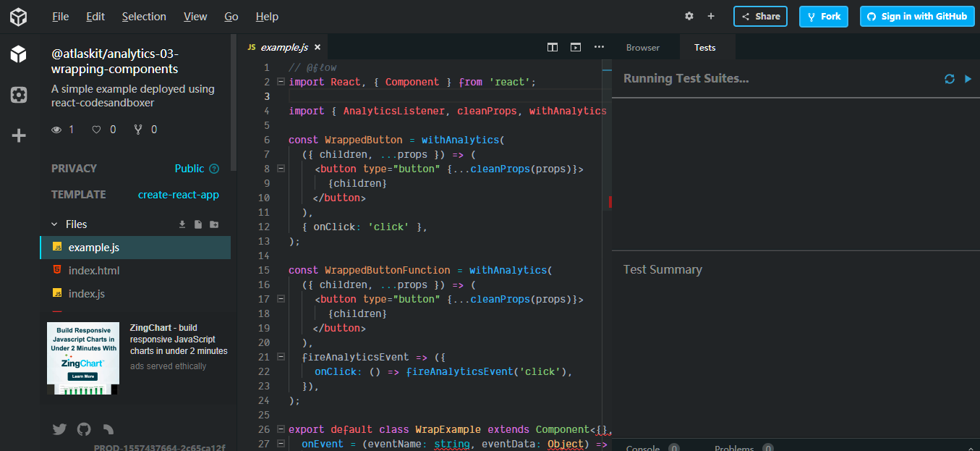Create new sandbox with plus icon
The width and height of the screenshot is (980, 451).
711,17
